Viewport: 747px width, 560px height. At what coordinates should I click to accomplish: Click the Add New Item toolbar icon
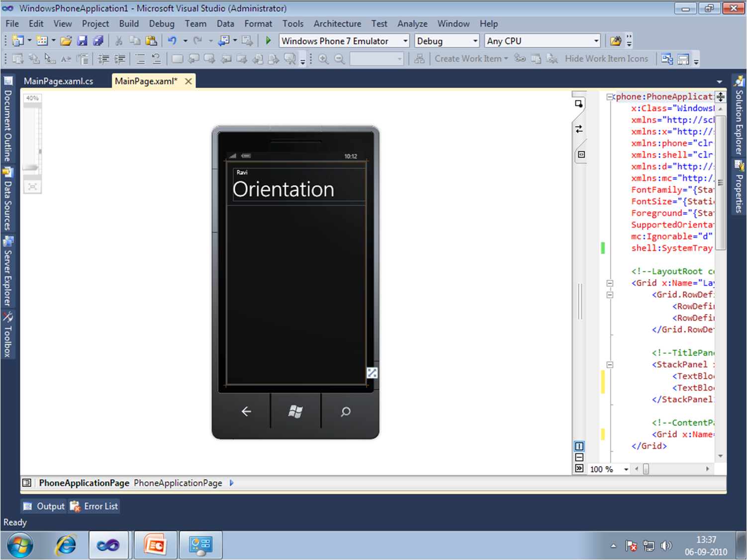pos(42,41)
